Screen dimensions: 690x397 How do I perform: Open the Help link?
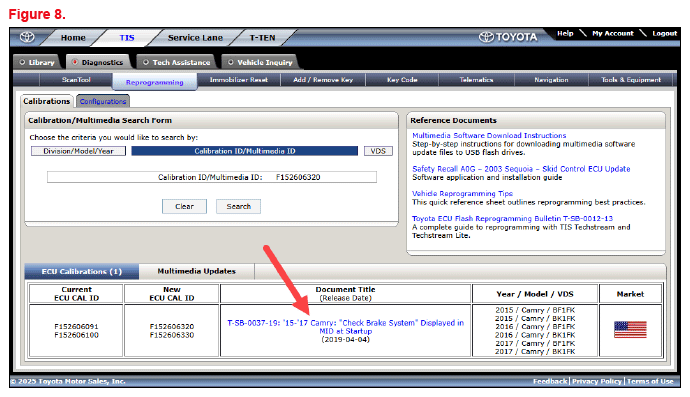(565, 33)
